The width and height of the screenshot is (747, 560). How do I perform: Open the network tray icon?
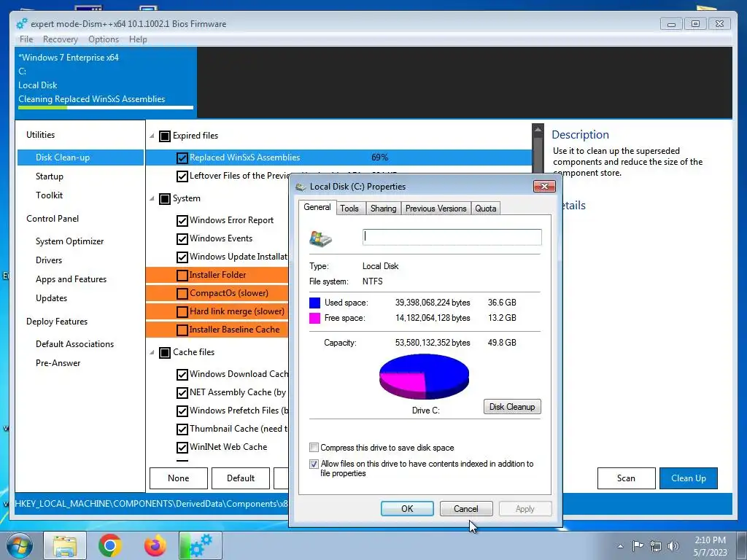(x=656, y=546)
